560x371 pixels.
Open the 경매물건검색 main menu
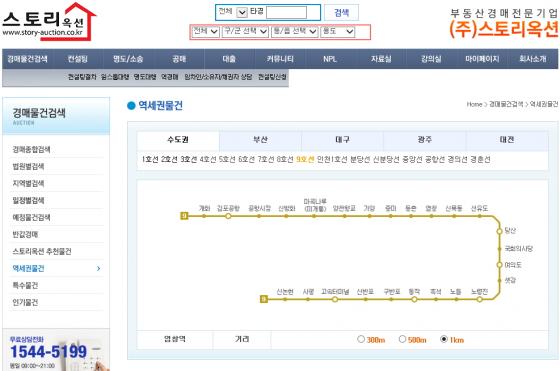pos(28,59)
